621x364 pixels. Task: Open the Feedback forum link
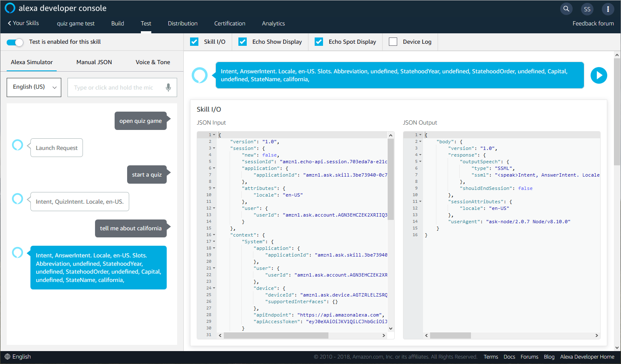tap(593, 23)
